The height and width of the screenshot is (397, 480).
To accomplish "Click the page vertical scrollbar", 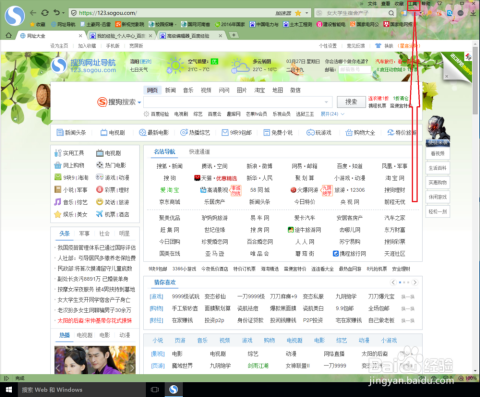I will coord(475,210).
